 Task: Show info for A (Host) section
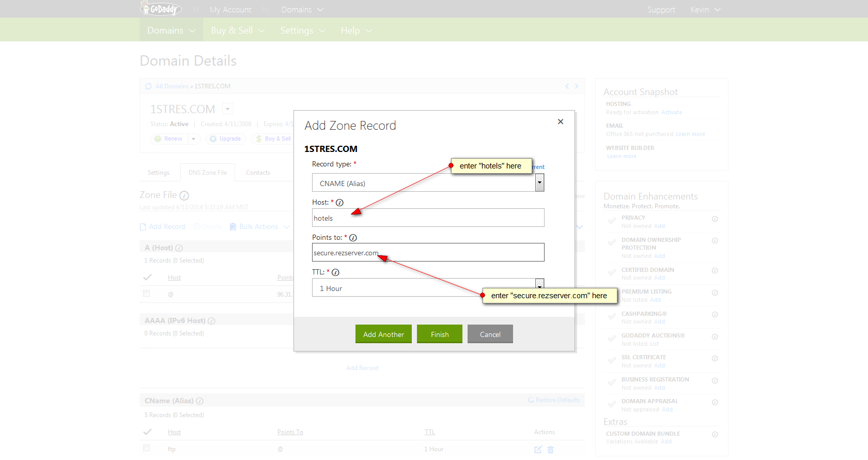coord(179,248)
